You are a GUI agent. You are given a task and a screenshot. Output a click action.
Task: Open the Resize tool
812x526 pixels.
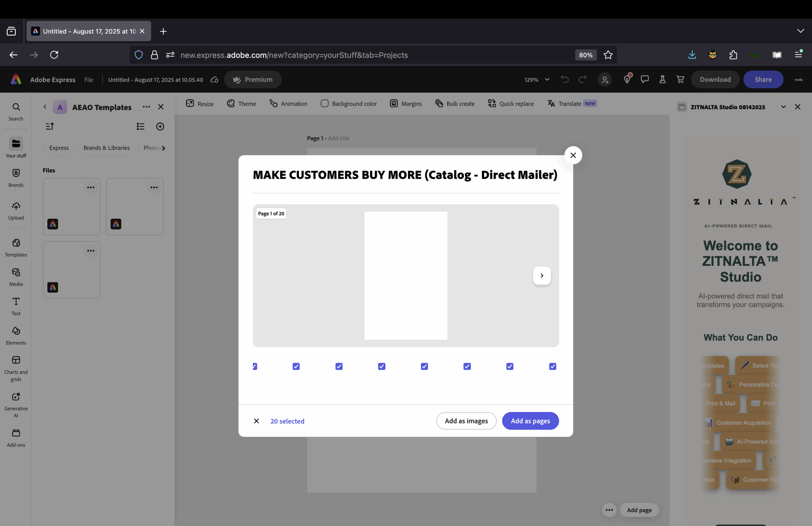[x=200, y=103]
